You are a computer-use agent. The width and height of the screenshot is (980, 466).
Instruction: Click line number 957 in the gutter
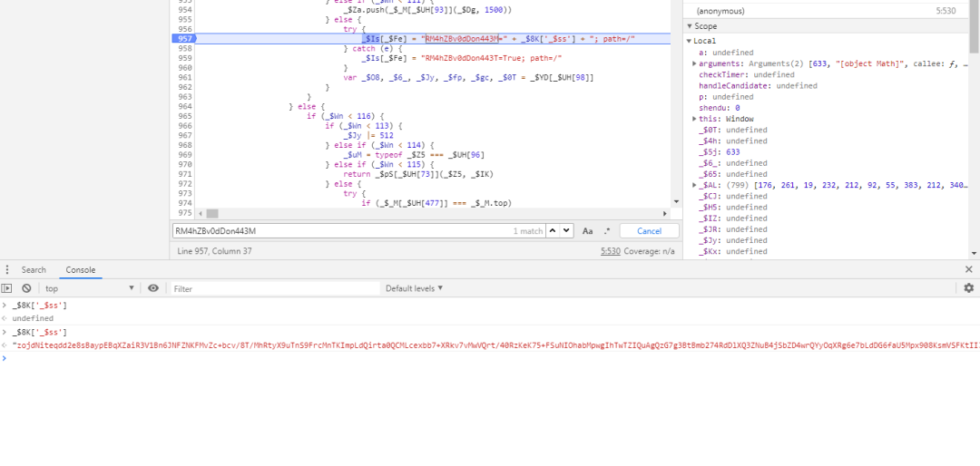[184, 39]
